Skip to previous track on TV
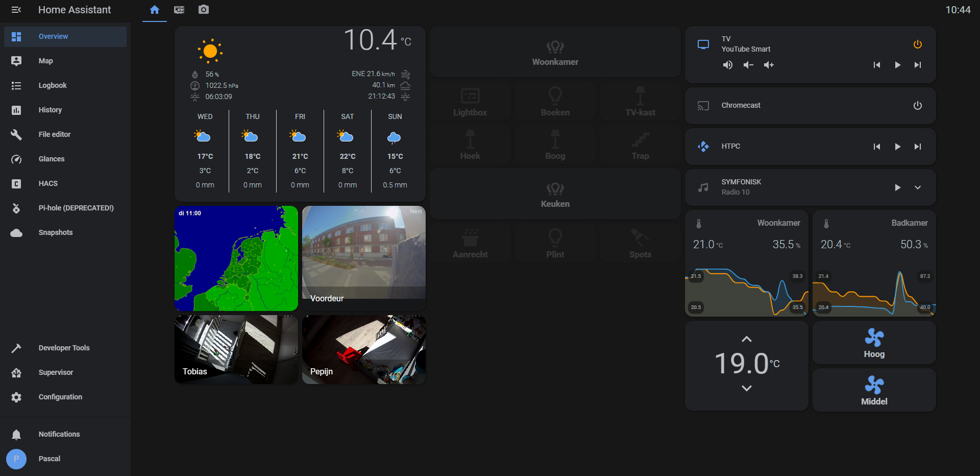980x476 pixels. click(877, 65)
